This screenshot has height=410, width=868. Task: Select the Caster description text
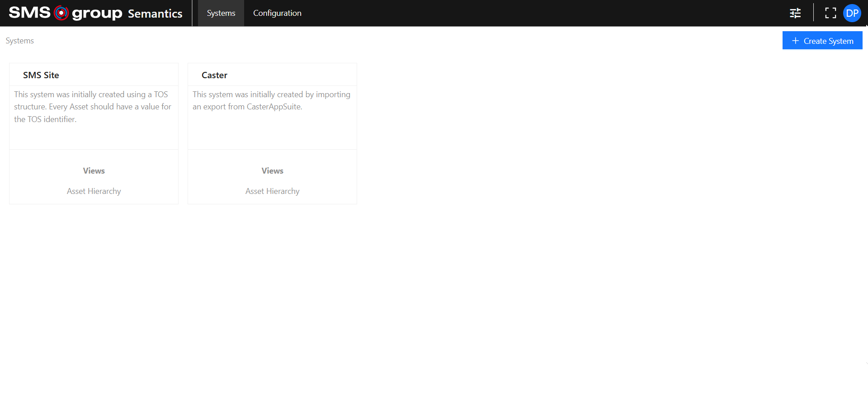pos(271,100)
